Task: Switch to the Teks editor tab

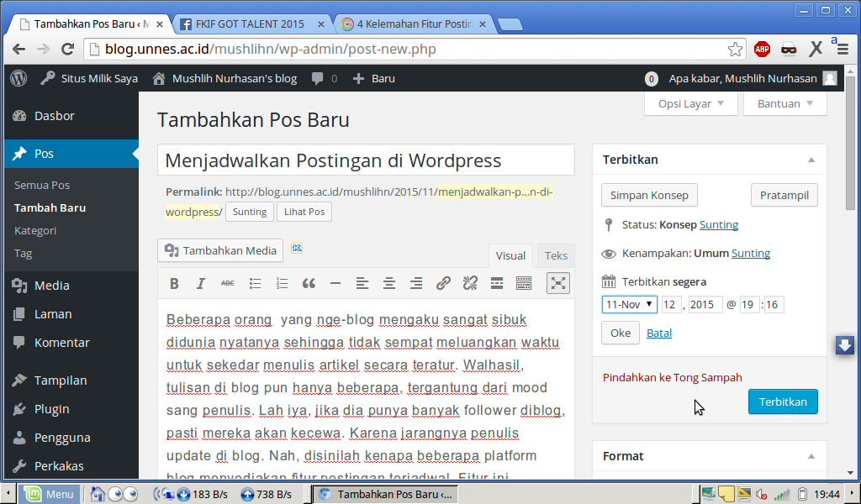Action: click(556, 255)
